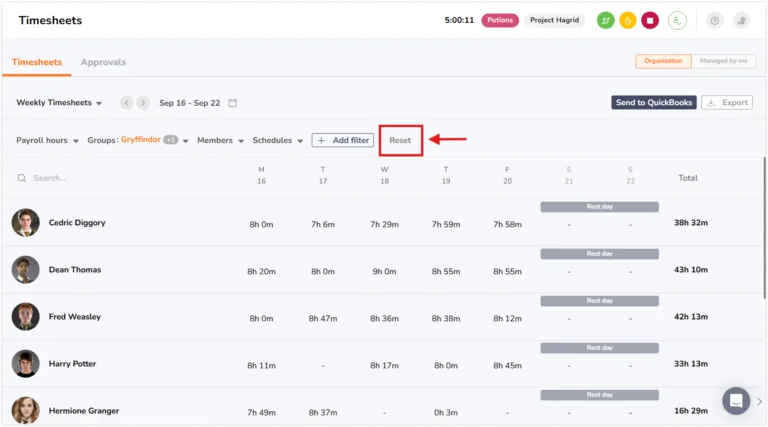Click Hermione Granger's Thursday 0h 3m cell
Image resolution: width=768 pixels, height=427 pixels.
point(446,412)
